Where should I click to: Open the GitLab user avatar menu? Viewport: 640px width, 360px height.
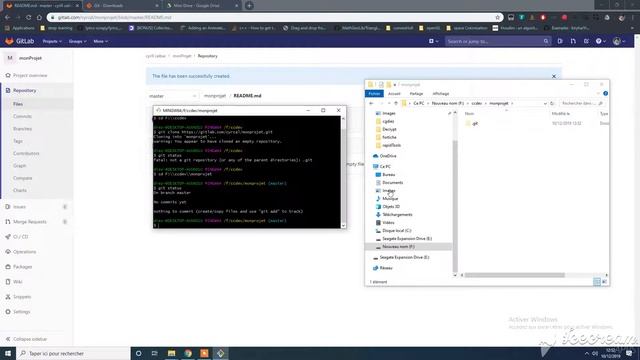click(619, 41)
